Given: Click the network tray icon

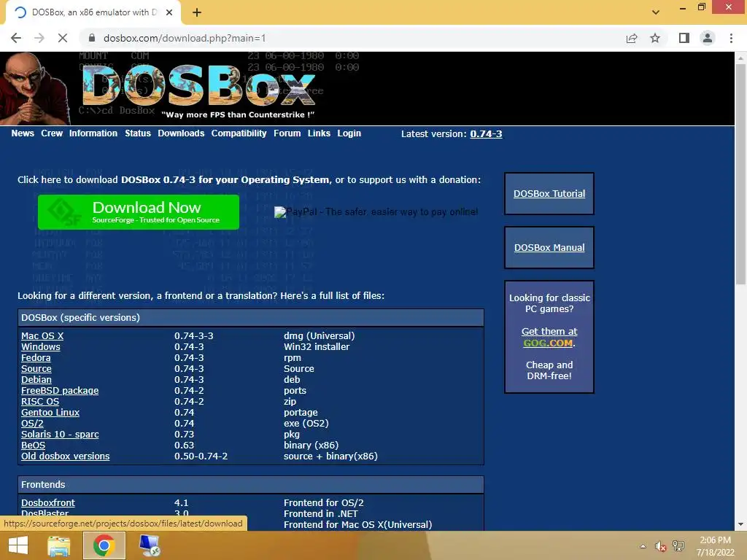Looking at the screenshot, I should pos(678,546).
